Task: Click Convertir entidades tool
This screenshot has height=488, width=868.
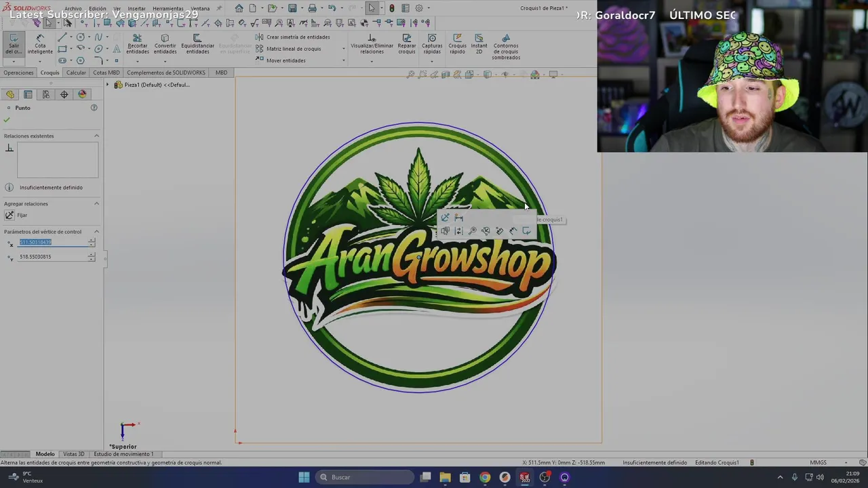Action: click(165, 44)
